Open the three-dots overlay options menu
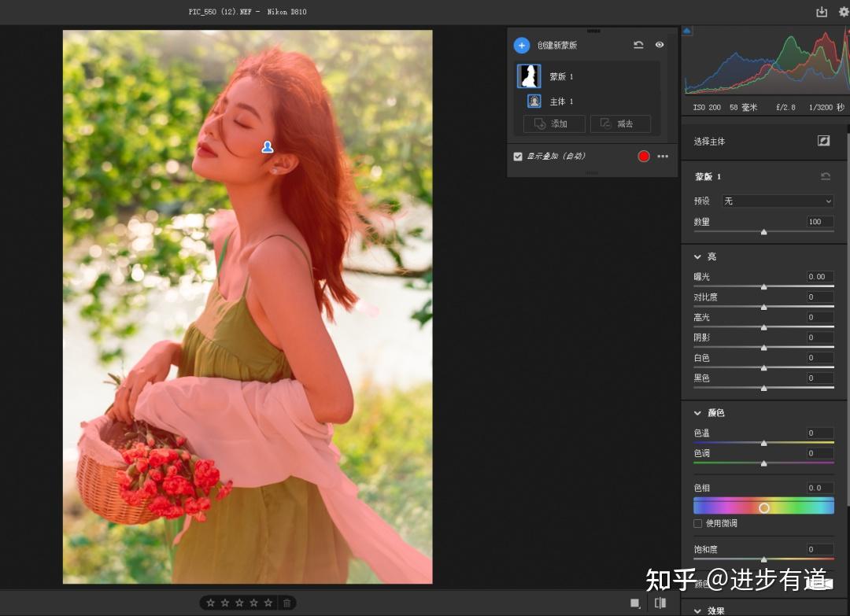This screenshot has width=850, height=616. tap(663, 157)
